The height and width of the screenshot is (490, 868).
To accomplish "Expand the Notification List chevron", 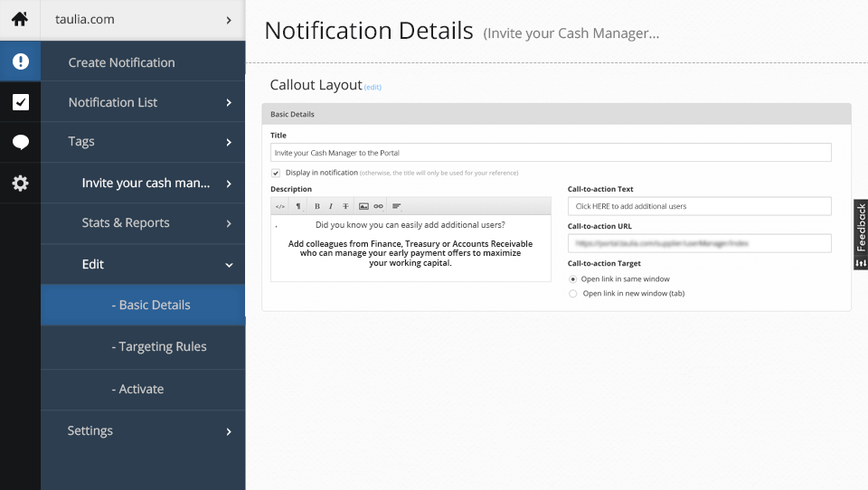I will [229, 102].
